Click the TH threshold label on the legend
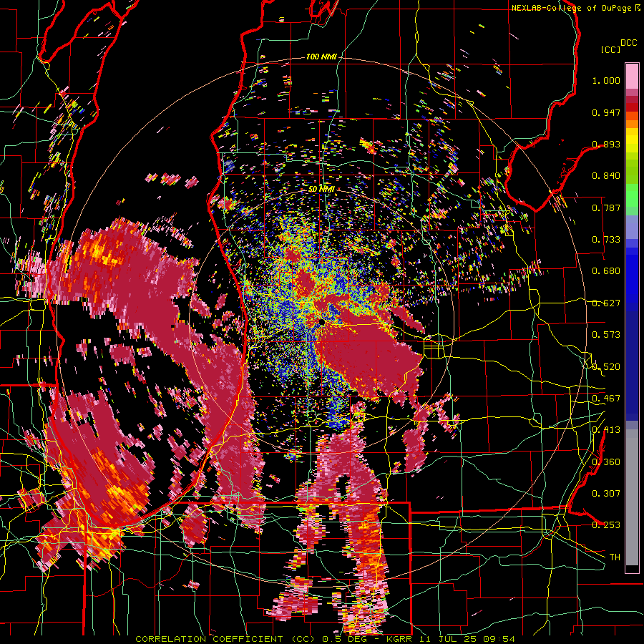The height and width of the screenshot is (644, 644). (615, 557)
